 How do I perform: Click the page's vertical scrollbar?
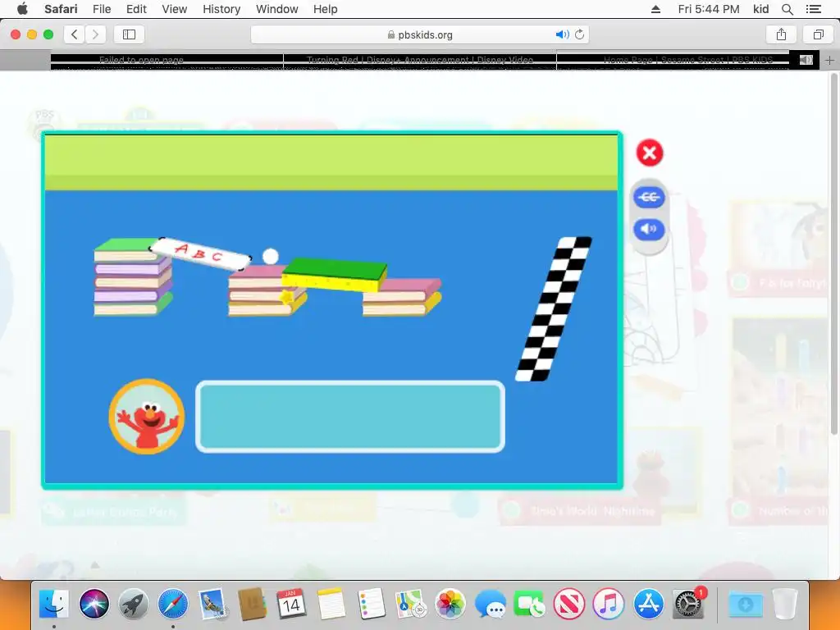pyautogui.click(x=833, y=254)
